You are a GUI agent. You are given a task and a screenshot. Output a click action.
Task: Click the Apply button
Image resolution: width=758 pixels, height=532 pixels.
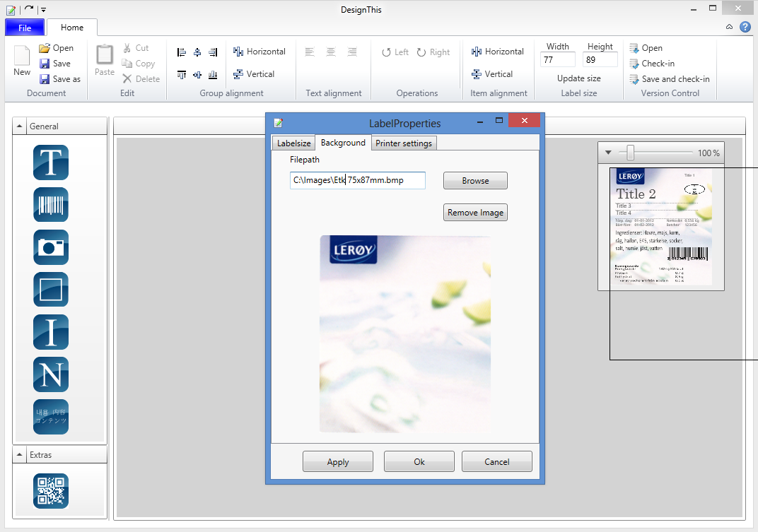[x=338, y=462]
